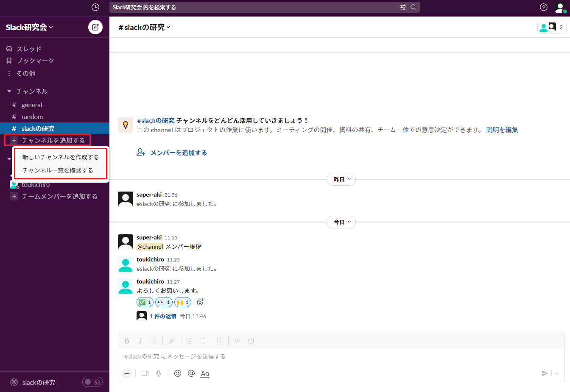570x392 pixels.
Task: Click the メンバーを追加する link
Action: 178,153
